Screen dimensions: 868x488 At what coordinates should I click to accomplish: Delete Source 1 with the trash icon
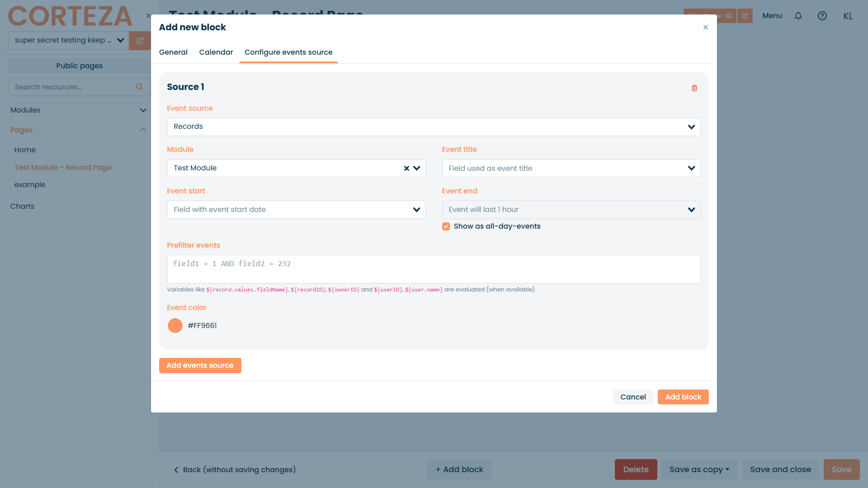tap(694, 88)
